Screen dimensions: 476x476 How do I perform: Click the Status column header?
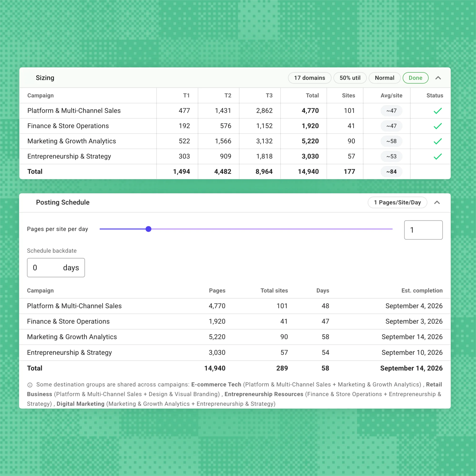[435, 95]
